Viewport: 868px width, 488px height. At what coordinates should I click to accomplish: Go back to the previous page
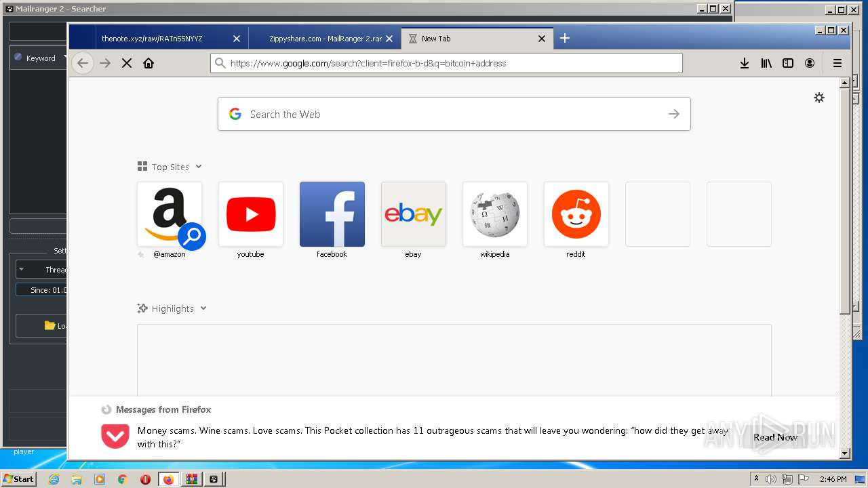[83, 63]
